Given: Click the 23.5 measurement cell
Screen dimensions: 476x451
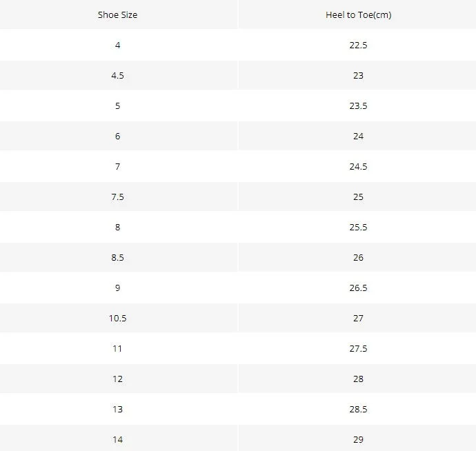Looking at the screenshot, I should [358, 106].
